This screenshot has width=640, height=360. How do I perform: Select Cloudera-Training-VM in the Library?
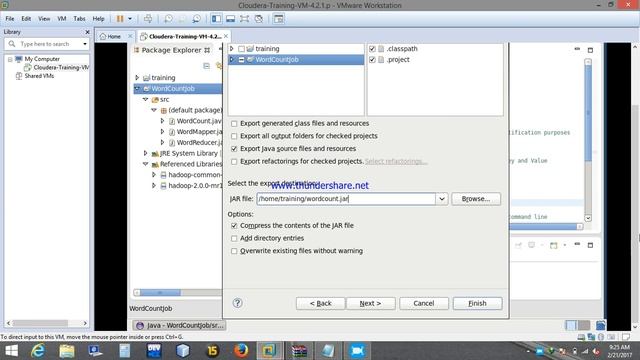(x=61, y=67)
